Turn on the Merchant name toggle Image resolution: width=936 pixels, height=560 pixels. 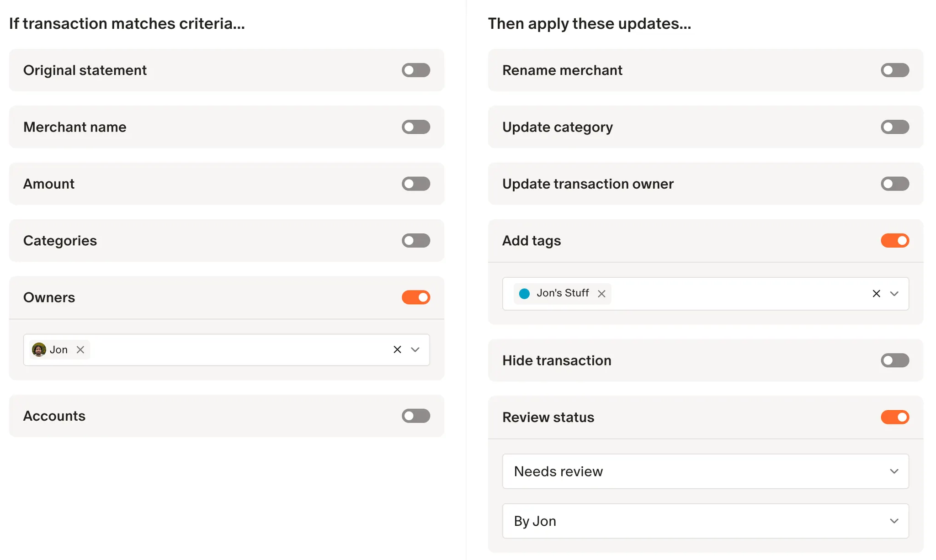[x=416, y=127]
